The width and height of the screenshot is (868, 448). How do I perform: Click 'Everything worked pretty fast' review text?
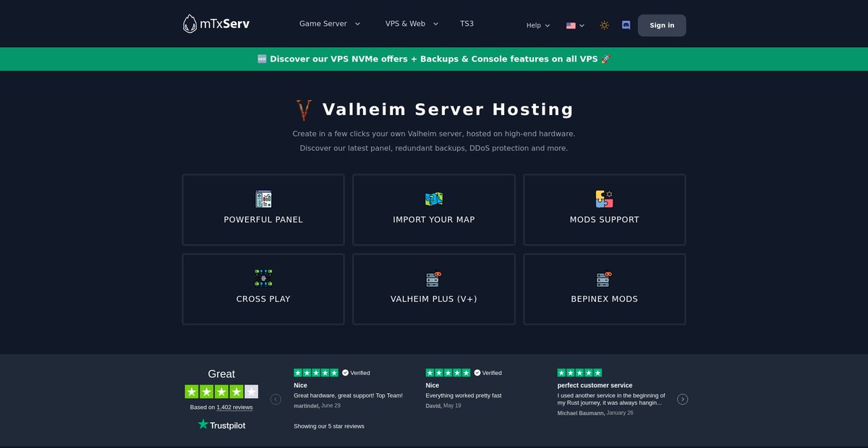464,395
